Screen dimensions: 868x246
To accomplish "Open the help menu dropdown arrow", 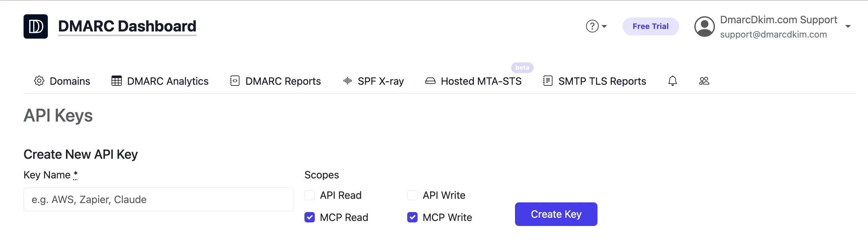I will tap(604, 26).
